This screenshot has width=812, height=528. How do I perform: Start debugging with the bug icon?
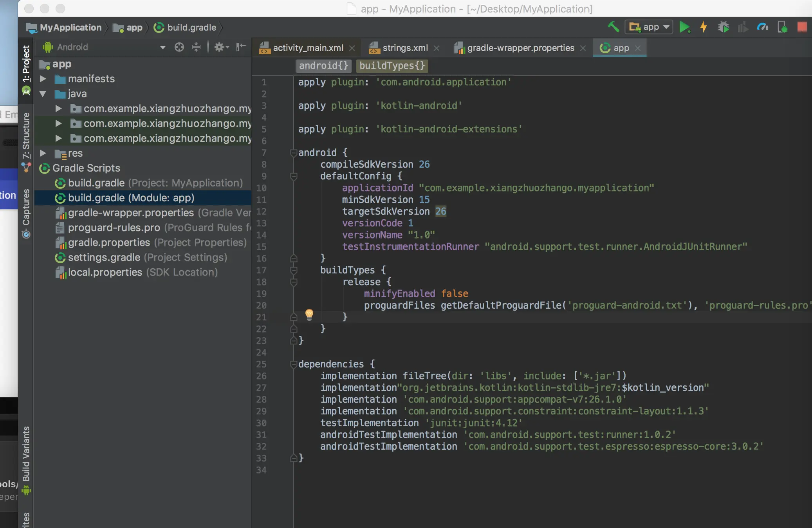click(x=723, y=27)
